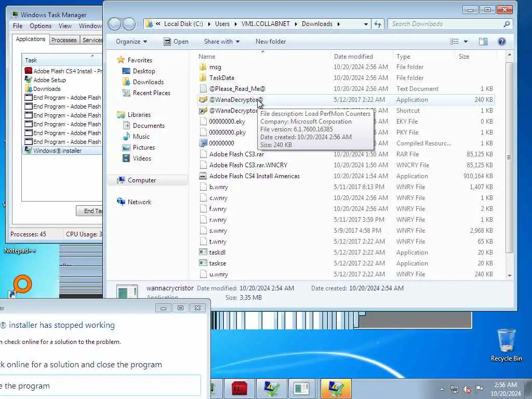Open the view options dropdown arrow
This screenshot has width=532, height=399.
(465, 42)
